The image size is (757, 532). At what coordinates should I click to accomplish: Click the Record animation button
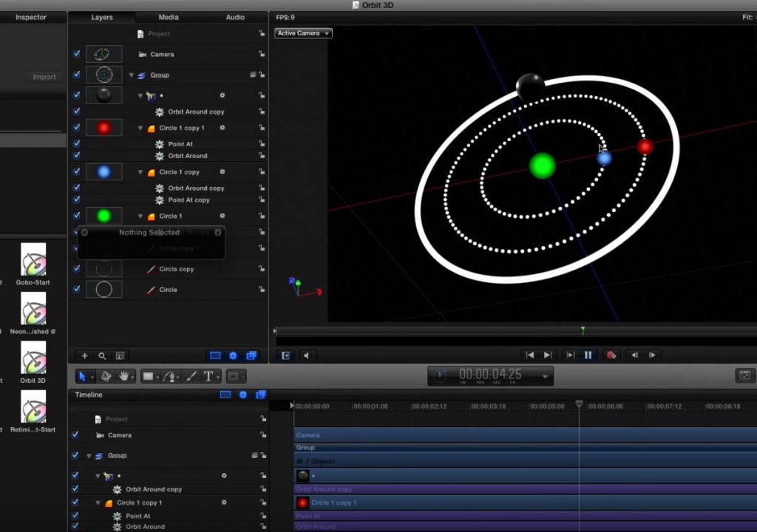click(x=611, y=355)
